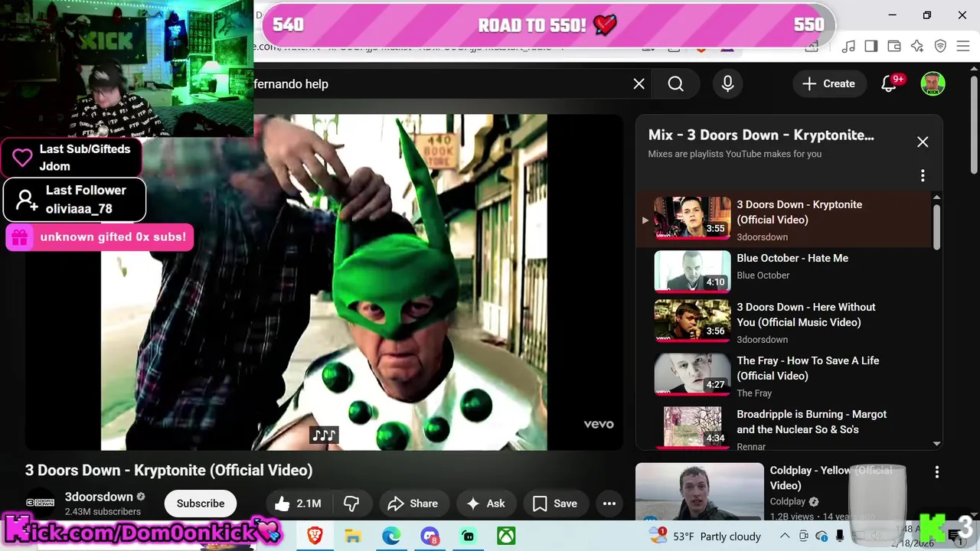The image size is (980, 551).
Task: Select 'The Fray - How To Save A Life' title
Action: click(808, 368)
